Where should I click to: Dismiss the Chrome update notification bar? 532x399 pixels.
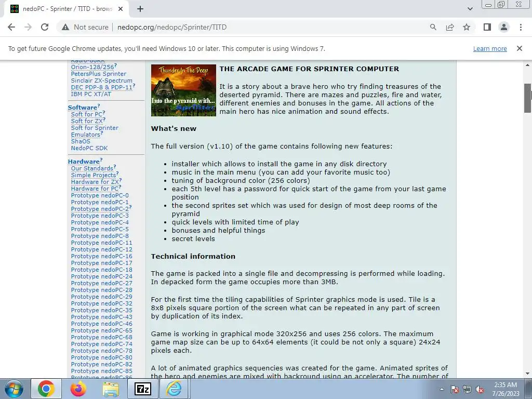(x=519, y=48)
